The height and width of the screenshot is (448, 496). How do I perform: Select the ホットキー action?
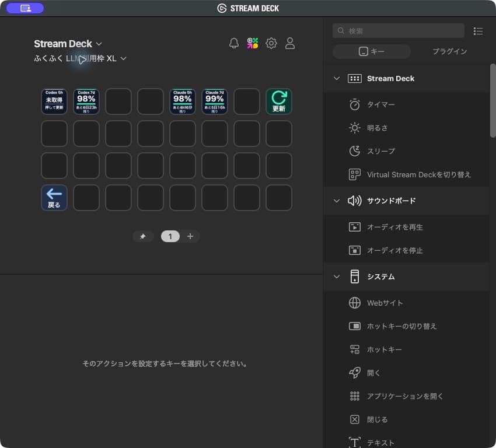(x=407, y=349)
